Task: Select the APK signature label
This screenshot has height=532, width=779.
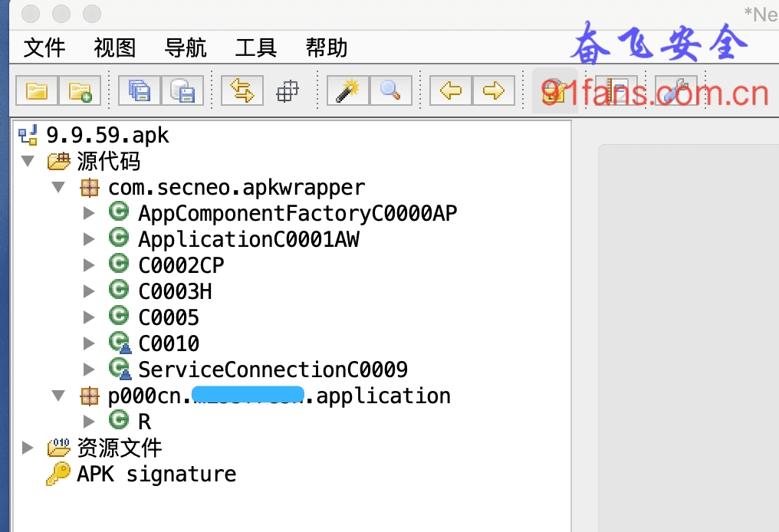Action: [156, 475]
